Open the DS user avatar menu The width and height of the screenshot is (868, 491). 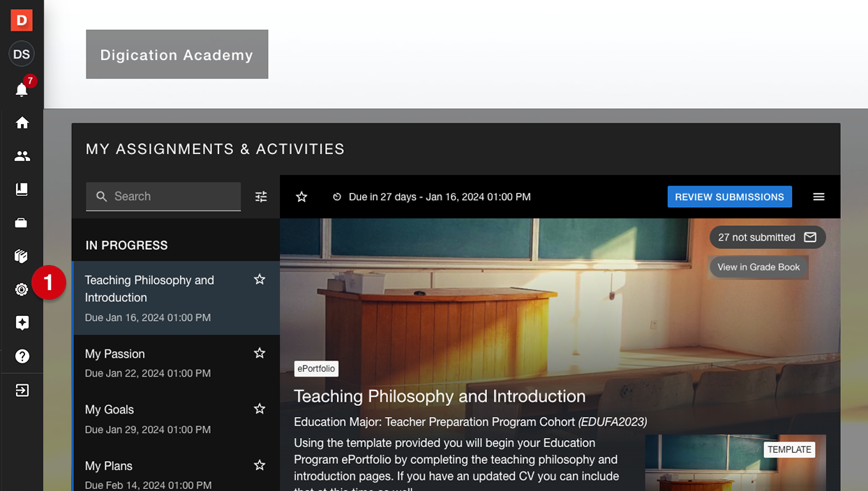[x=22, y=54]
